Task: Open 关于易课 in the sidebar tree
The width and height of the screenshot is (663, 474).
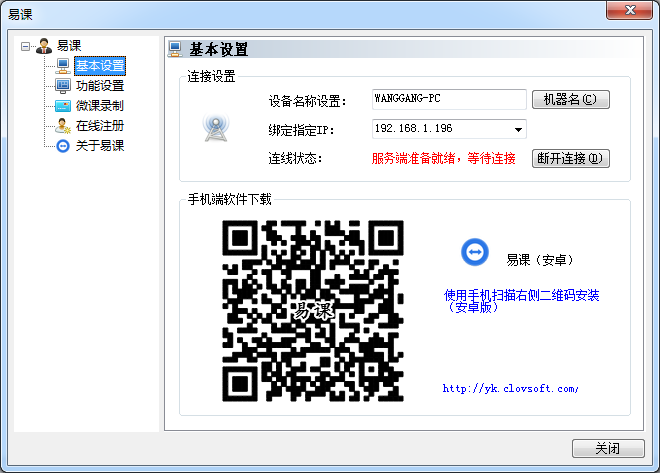Action: pyautogui.click(x=100, y=146)
